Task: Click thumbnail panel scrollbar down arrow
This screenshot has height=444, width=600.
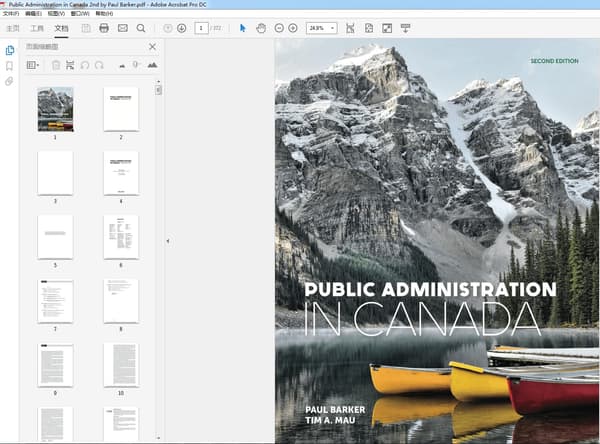Action: [158, 437]
